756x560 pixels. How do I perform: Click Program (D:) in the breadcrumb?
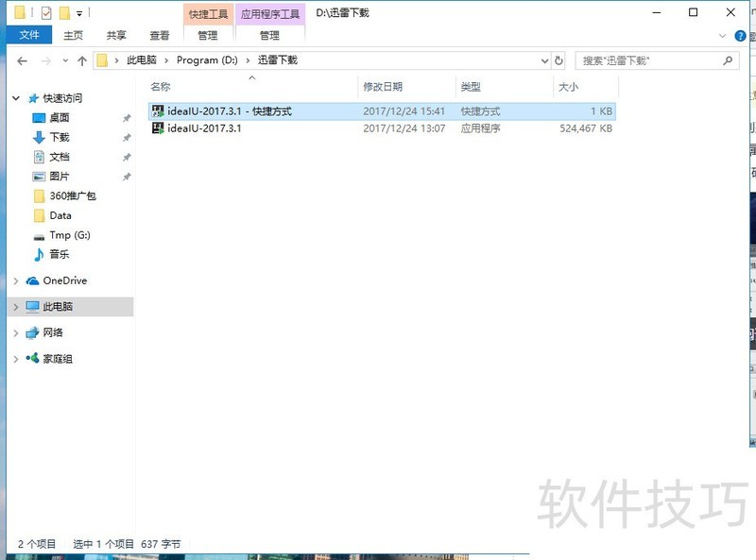(207, 59)
